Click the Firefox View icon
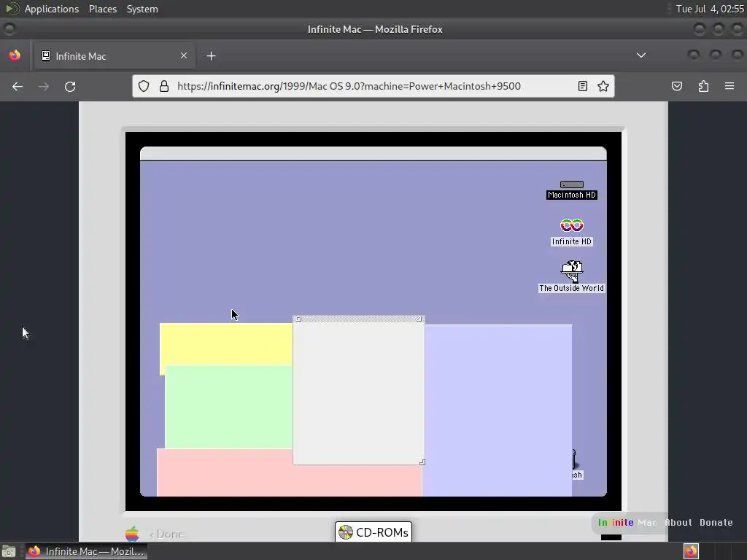 coord(15,55)
